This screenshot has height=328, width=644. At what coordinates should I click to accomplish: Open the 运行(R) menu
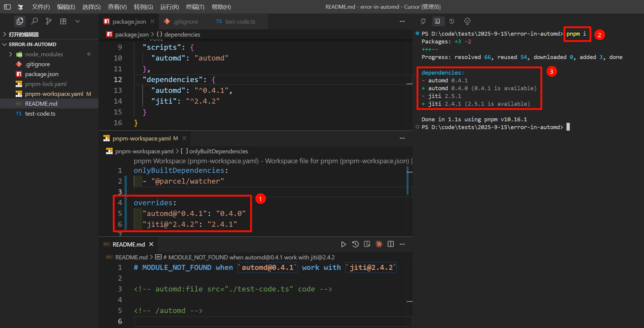(x=169, y=7)
